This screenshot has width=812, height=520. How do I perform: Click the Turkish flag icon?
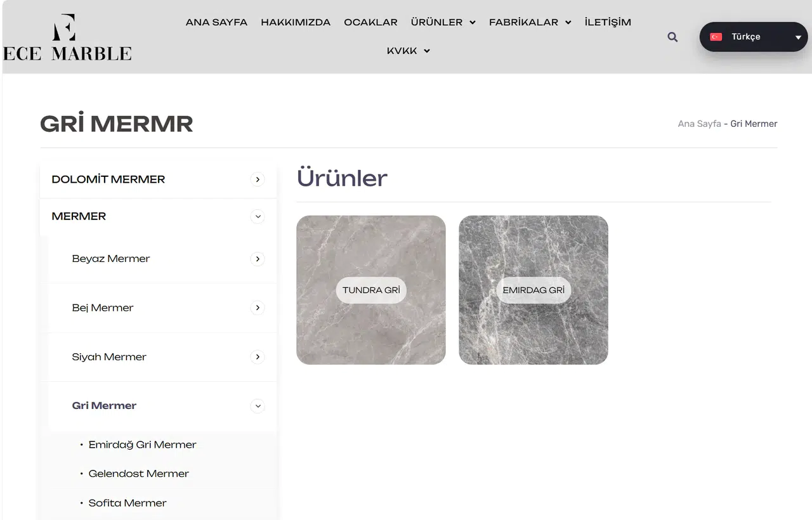click(x=716, y=37)
